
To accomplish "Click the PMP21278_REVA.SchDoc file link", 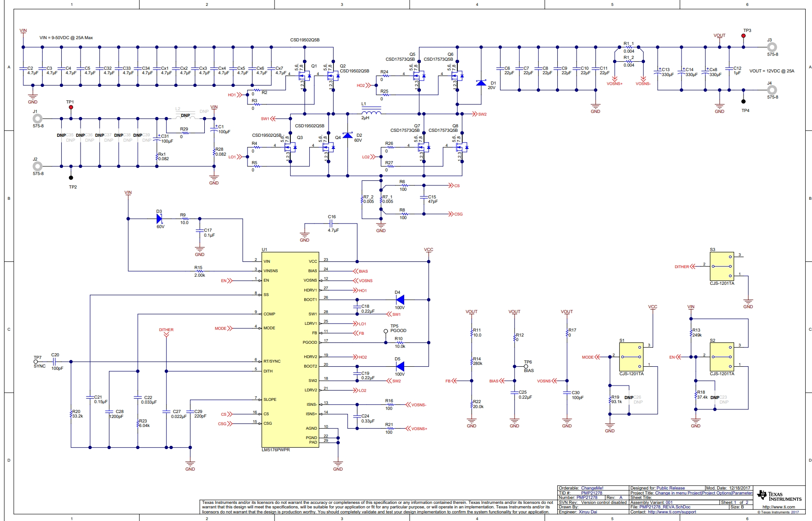I will point(664,507).
